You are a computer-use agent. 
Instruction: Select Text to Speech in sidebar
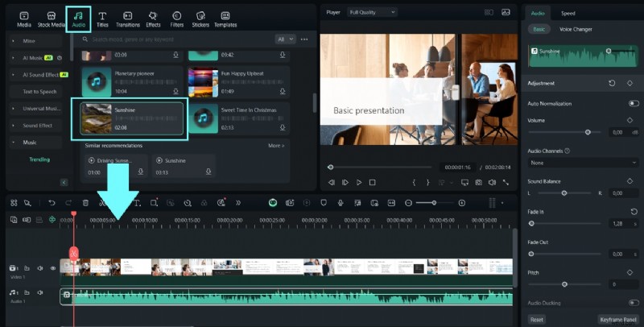(x=39, y=92)
